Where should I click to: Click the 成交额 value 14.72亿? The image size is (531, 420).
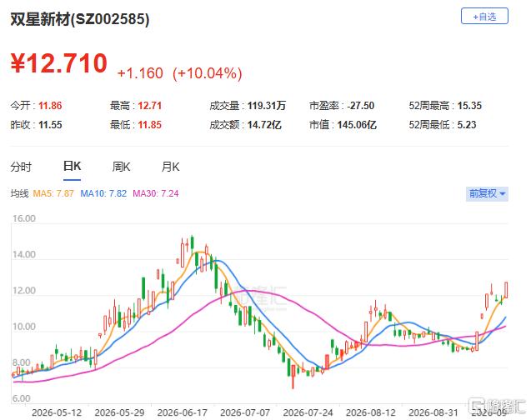click(264, 125)
